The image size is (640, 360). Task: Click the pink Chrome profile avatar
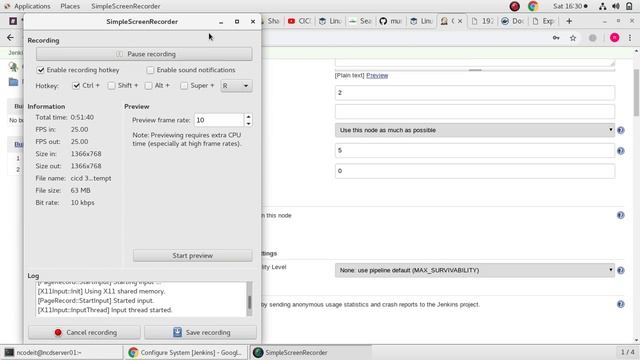pos(614,38)
